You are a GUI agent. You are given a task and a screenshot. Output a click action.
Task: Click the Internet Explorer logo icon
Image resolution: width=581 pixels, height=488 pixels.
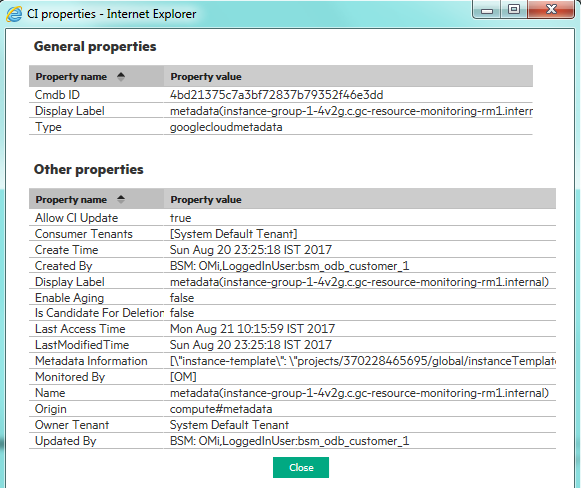tap(14, 14)
